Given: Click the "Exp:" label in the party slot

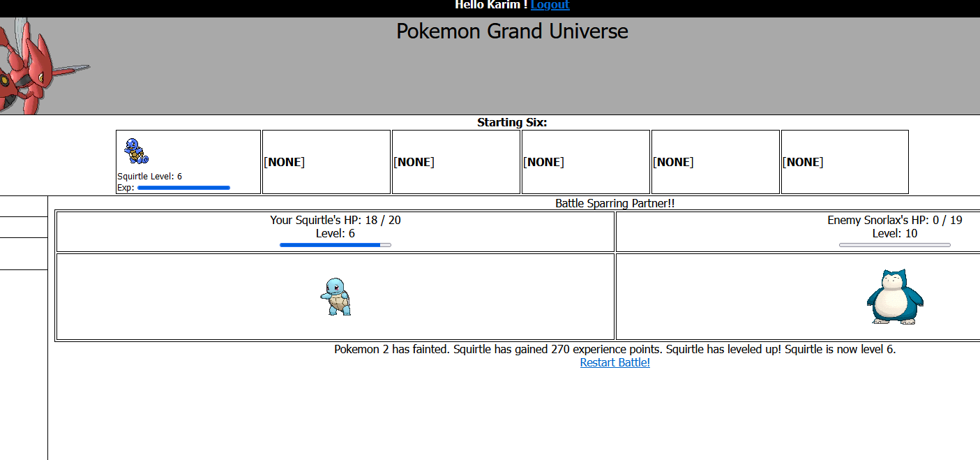Looking at the screenshot, I should (126, 188).
